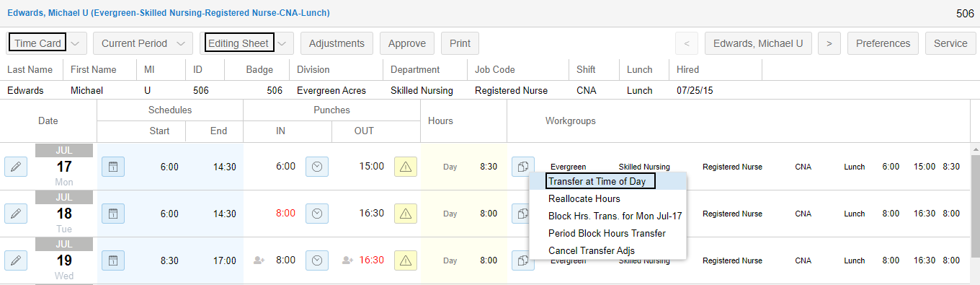
Task: Click the workgroup transfer icon for Jul 17
Action: click(523, 167)
